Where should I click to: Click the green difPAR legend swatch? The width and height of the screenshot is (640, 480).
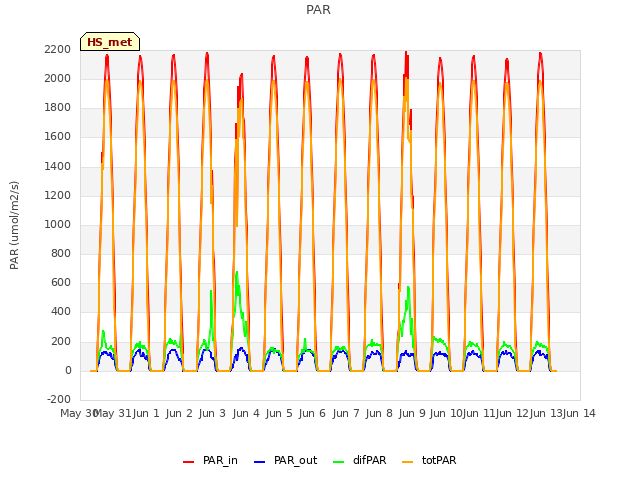[x=338, y=462]
